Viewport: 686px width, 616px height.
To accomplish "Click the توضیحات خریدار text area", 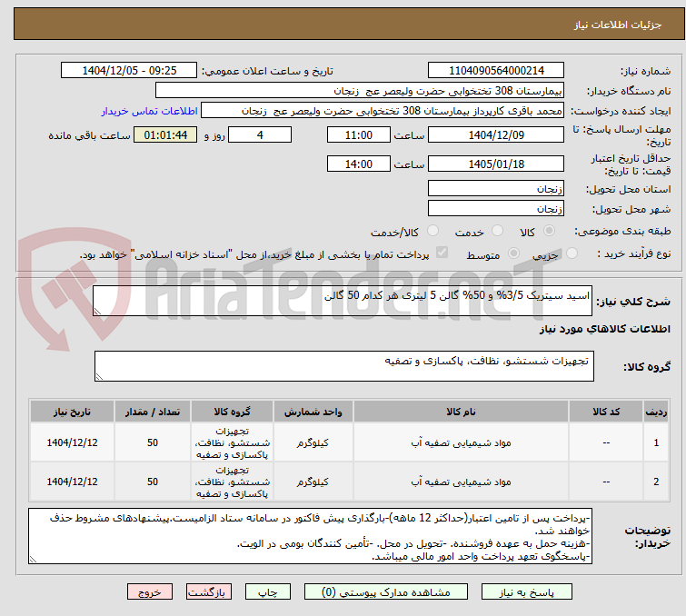I will click(x=310, y=536).
